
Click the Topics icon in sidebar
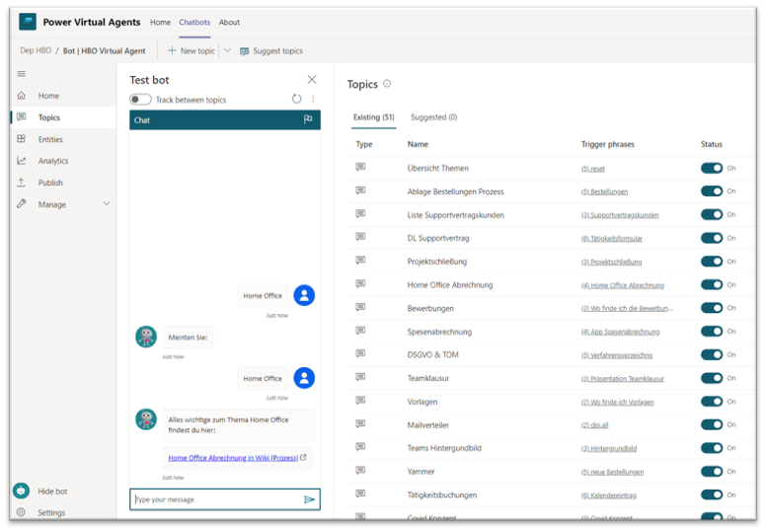coord(22,116)
